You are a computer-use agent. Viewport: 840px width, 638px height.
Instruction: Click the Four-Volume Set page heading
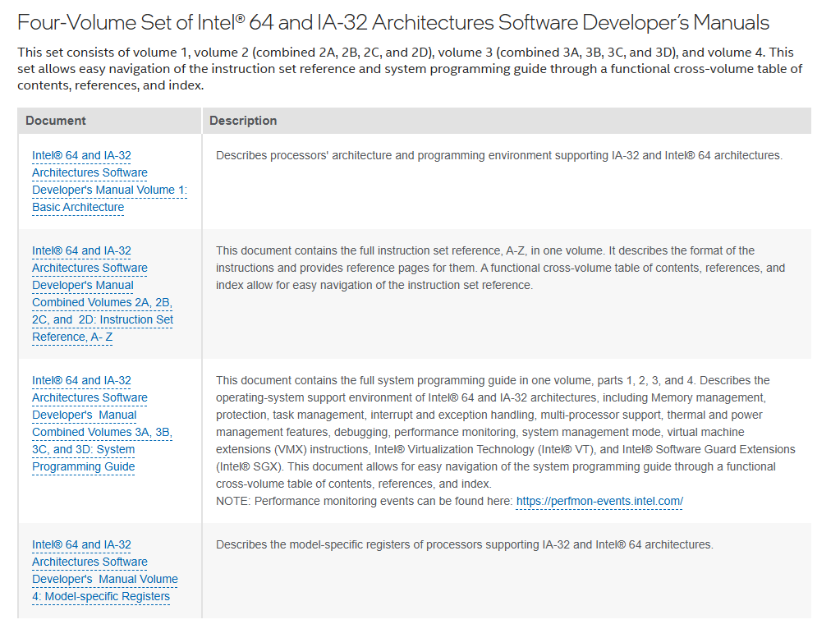click(x=393, y=22)
